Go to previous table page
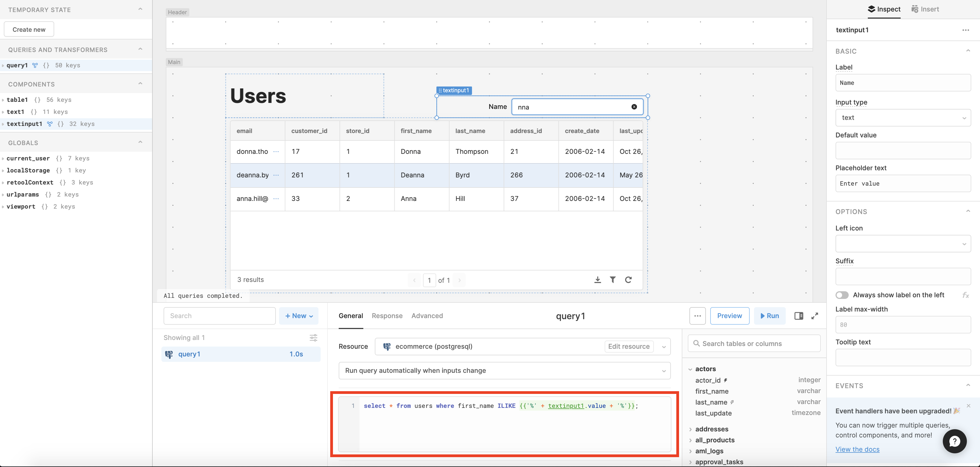The width and height of the screenshot is (980, 467). pyautogui.click(x=414, y=280)
